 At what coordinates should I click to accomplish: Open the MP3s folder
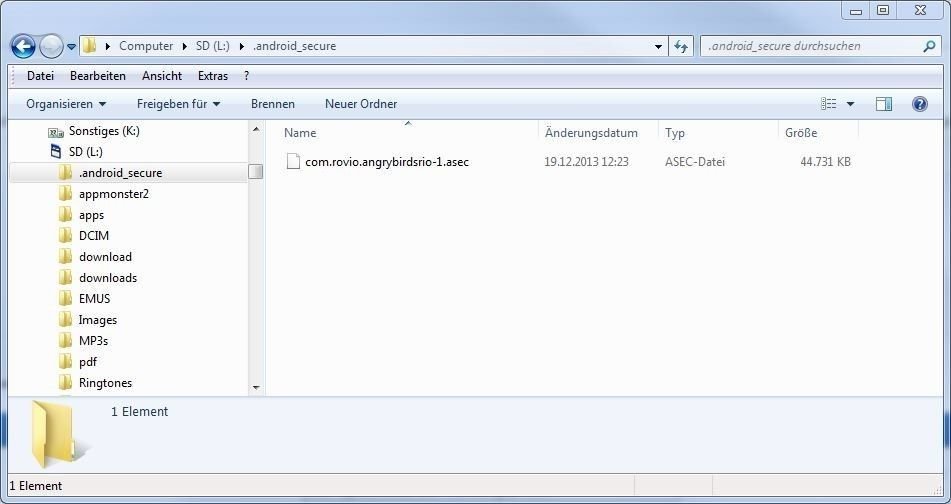coord(93,341)
